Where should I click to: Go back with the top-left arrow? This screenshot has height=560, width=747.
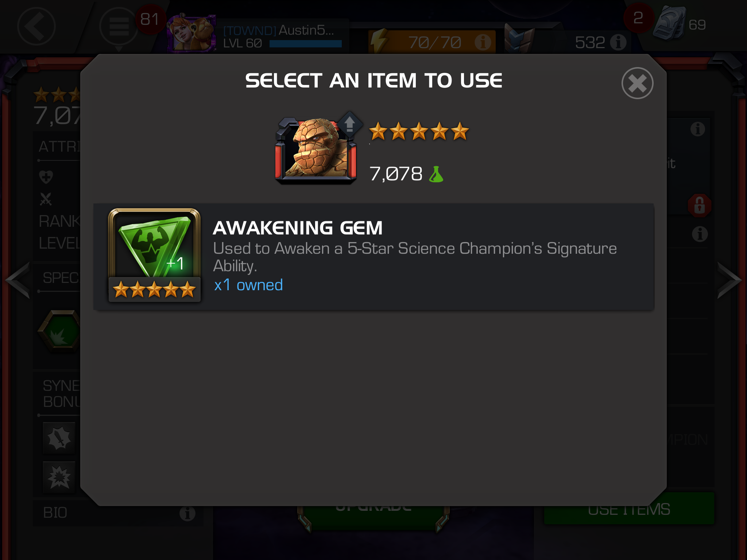[36, 26]
